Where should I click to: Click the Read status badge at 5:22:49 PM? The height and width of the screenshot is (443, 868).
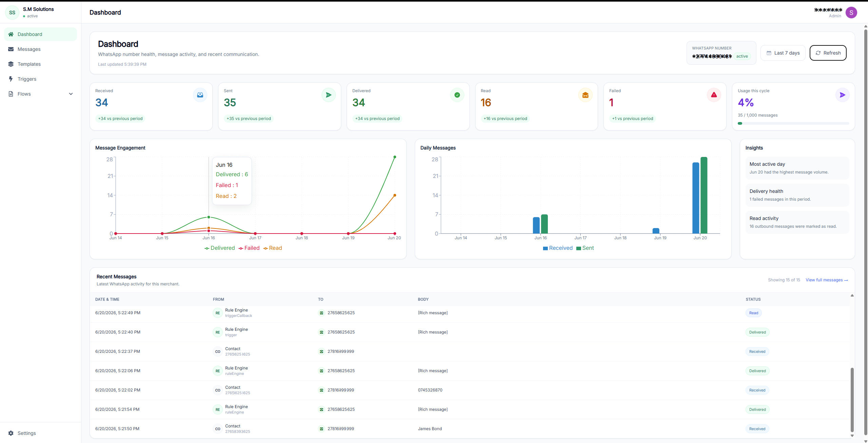point(753,313)
